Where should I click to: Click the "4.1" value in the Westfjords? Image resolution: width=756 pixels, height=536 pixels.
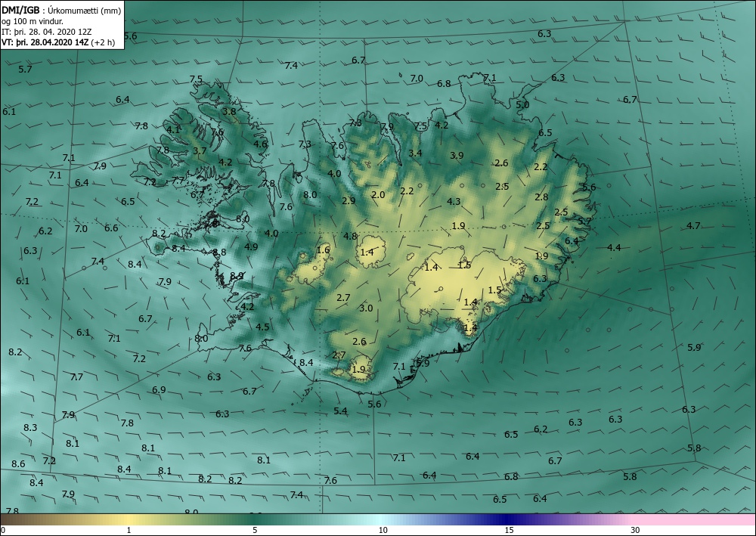[173, 130]
